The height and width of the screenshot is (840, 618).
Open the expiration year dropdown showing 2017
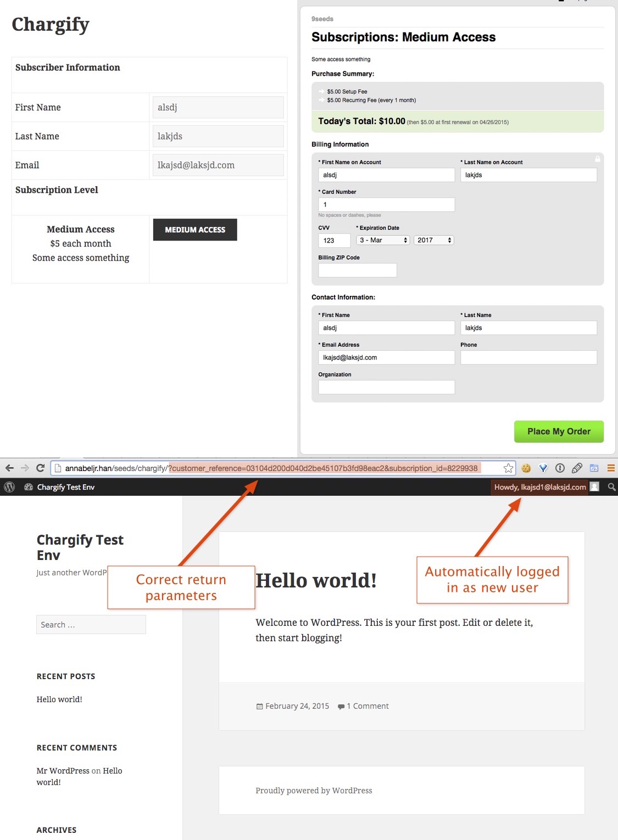pos(434,240)
